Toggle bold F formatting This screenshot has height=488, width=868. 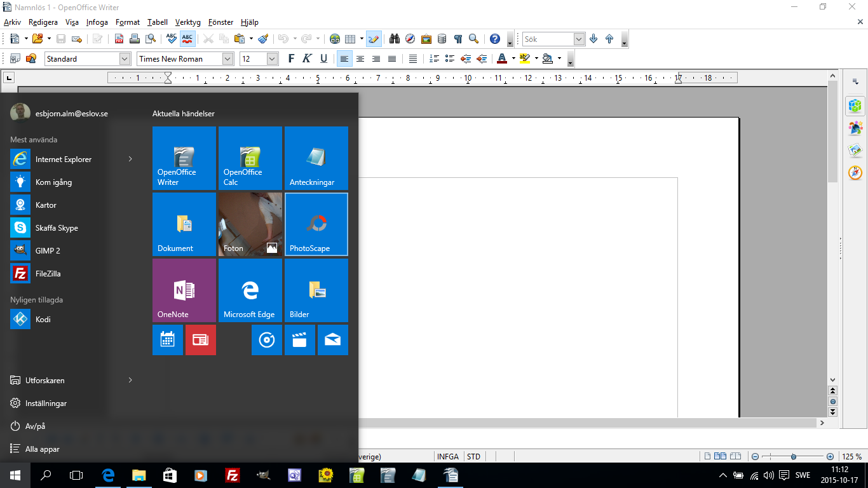point(291,58)
